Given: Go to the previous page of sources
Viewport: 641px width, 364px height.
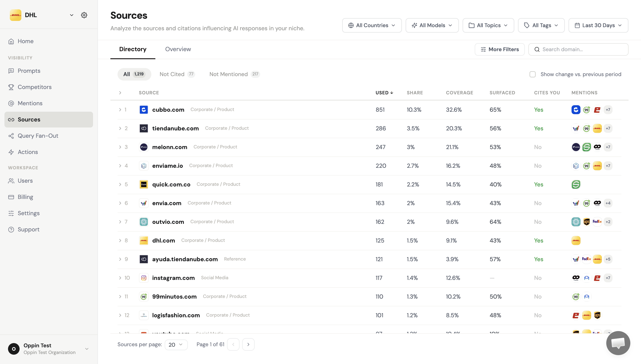Looking at the screenshot, I should 233,344.
